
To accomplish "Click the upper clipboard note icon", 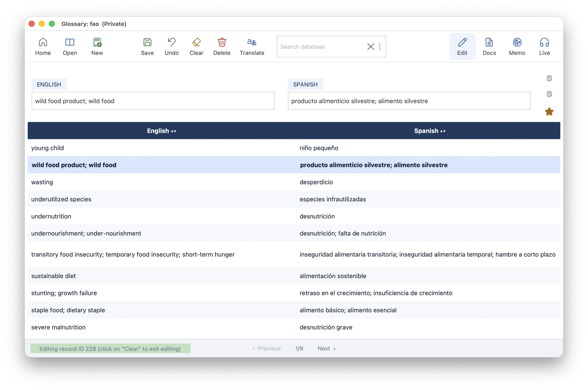I will coord(549,78).
